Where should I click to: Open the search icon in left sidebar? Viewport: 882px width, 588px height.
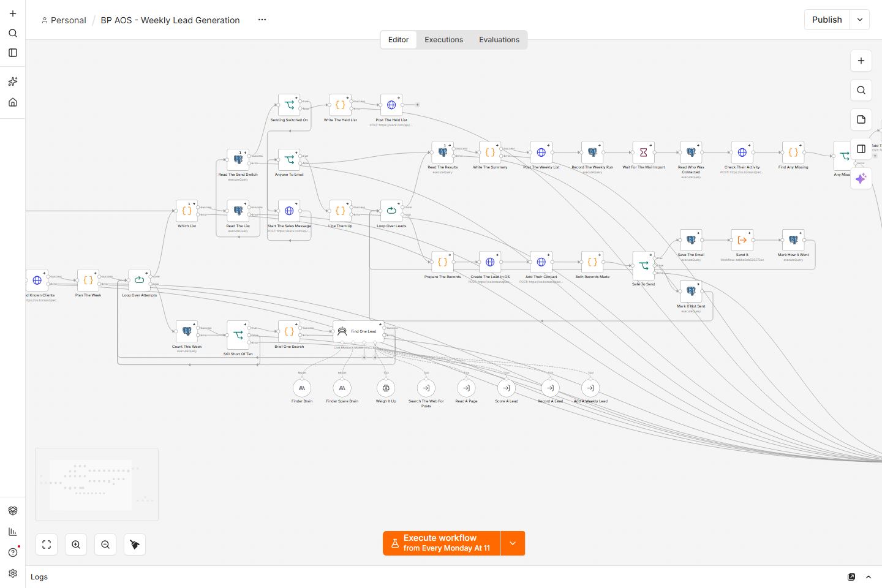click(x=13, y=33)
